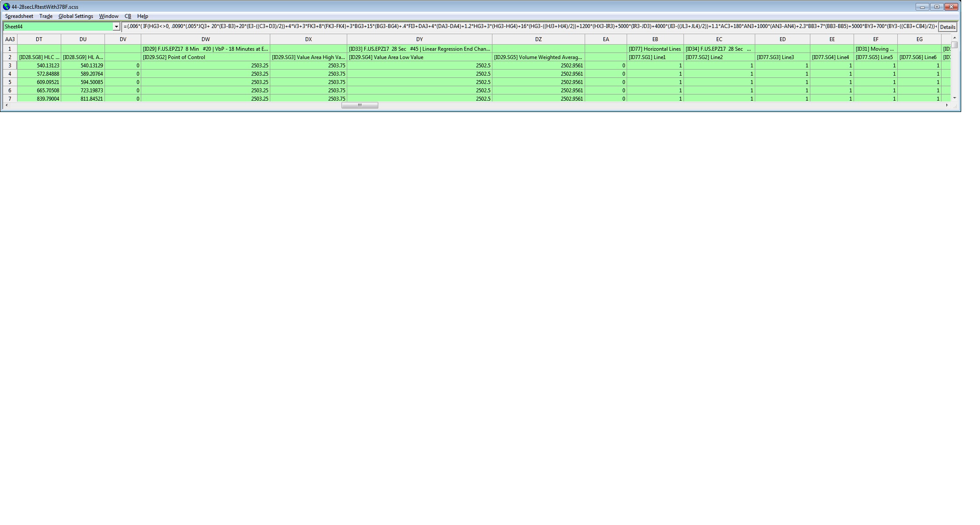Click the right arrow of horizontal scrollbar
The height and width of the screenshot is (525, 980).
tap(947, 105)
